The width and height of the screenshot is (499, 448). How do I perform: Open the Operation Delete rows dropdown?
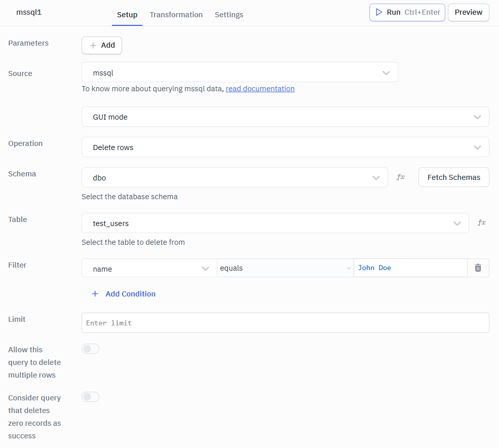click(x=285, y=147)
